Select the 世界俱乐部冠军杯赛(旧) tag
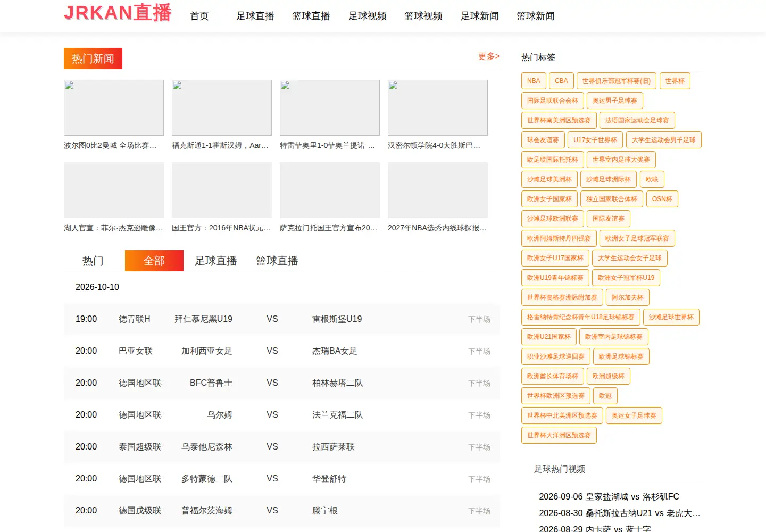Image resolution: width=766 pixels, height=532 pixels. [x=617, y=81]
